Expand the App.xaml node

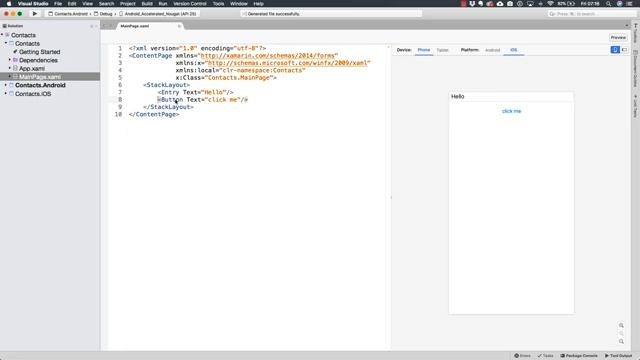10,68
